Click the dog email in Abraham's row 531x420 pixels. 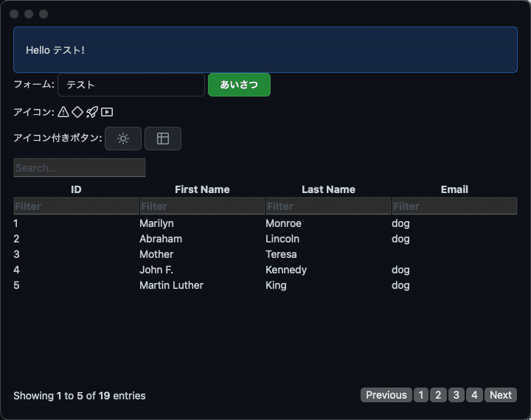(x=400, y=239)
